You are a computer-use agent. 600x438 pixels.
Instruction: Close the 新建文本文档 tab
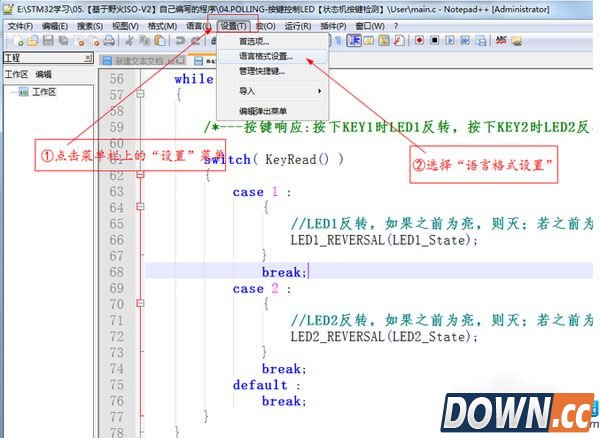click(180, 60)
